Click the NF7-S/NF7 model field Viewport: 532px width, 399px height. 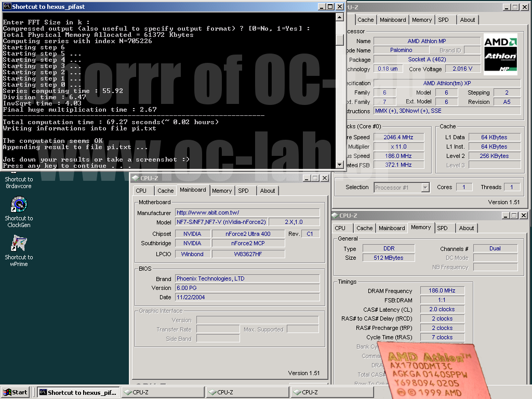221,222
